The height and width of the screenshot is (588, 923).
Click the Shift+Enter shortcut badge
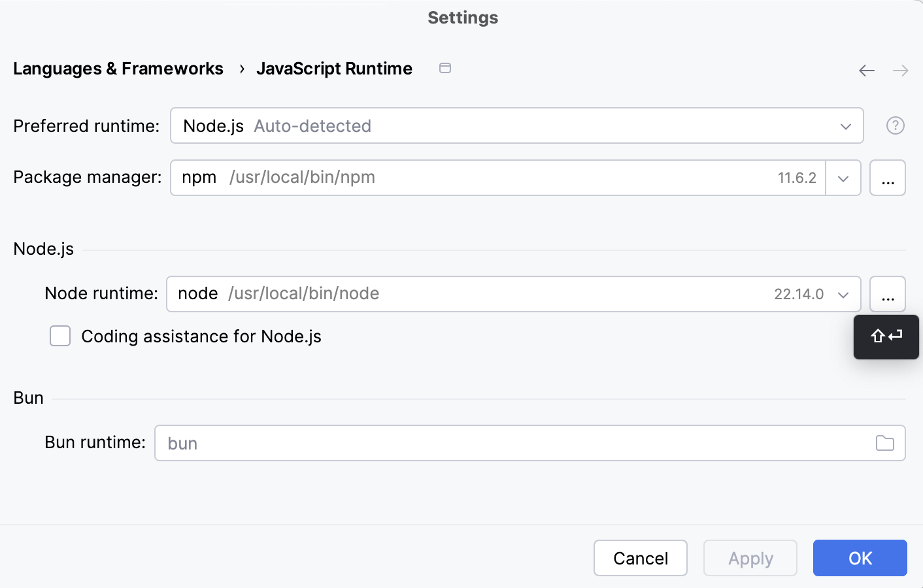pyautogui.click(x=886, y=336)
